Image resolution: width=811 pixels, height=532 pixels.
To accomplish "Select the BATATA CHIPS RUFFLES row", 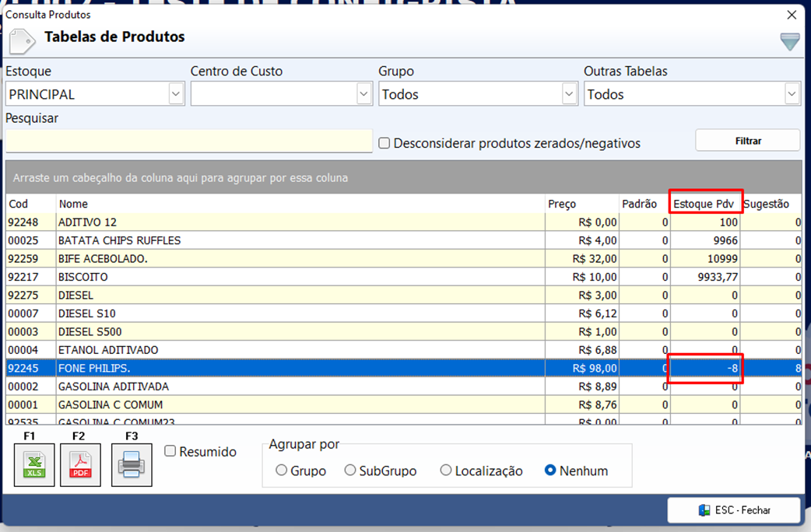I will (x=403, y=240).
